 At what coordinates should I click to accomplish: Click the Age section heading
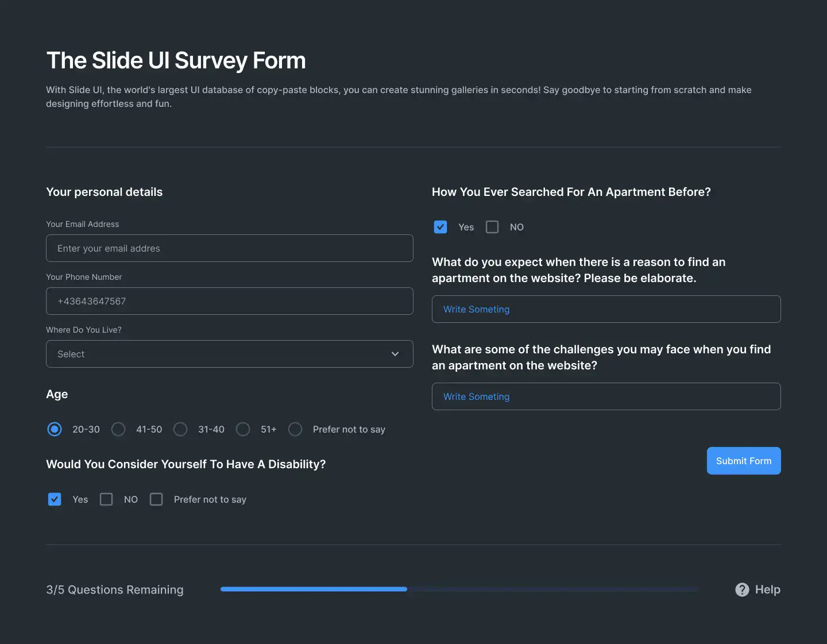(57, 394)
